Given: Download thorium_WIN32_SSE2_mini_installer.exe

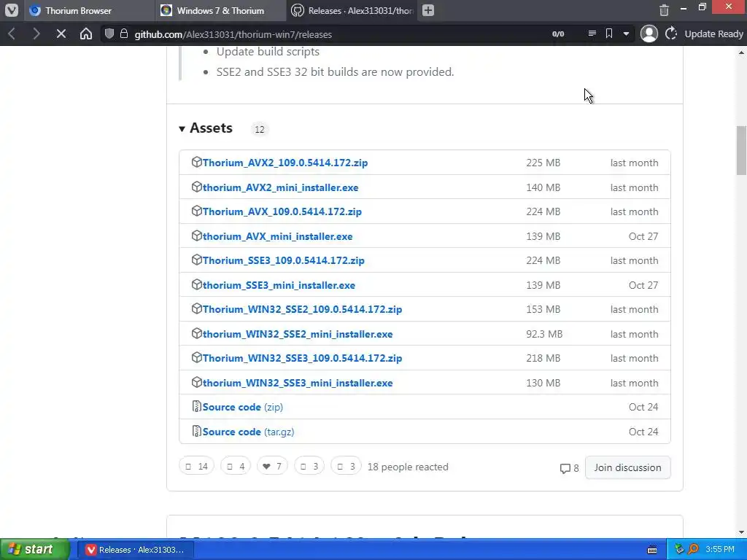Looking at the screenshot, I should [298, 334].
